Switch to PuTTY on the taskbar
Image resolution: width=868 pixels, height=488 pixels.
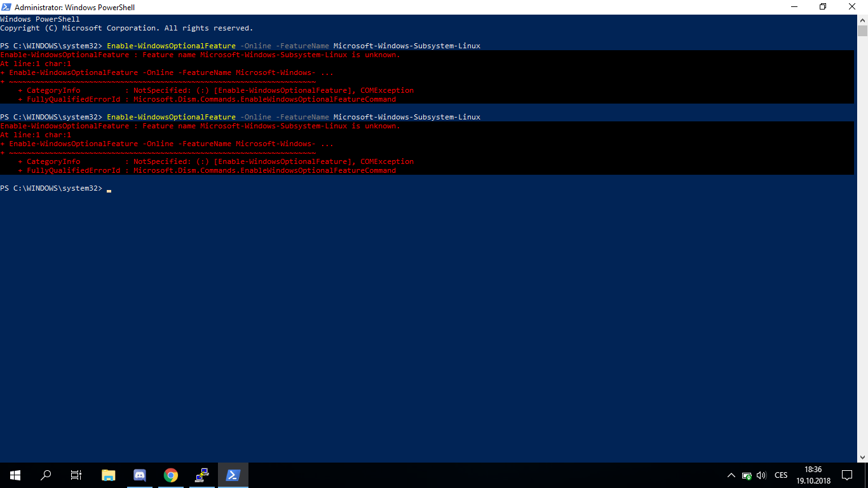point(202,475)
